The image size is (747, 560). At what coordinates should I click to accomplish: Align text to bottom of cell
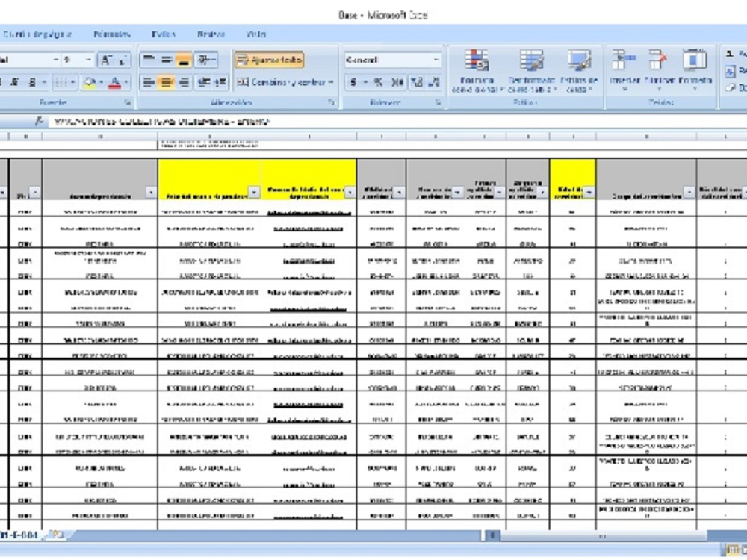(184, 60)
